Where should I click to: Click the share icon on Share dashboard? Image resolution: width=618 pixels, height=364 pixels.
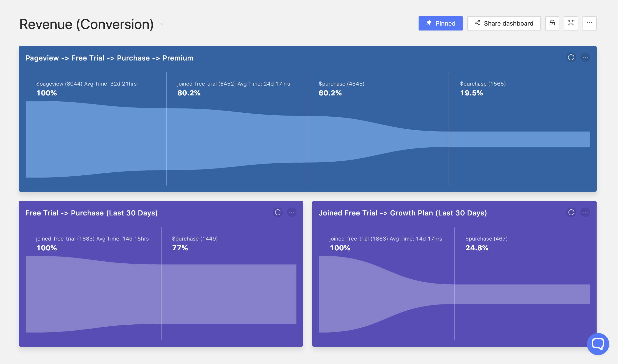(x=477, y=23)
